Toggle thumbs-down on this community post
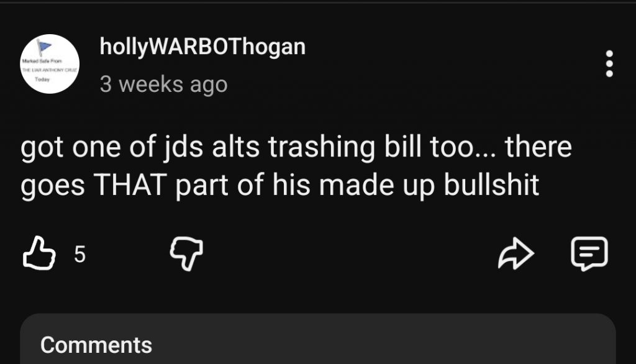Image resolution: width=636 pixels, height=364 pixels. tap(186, 253)
